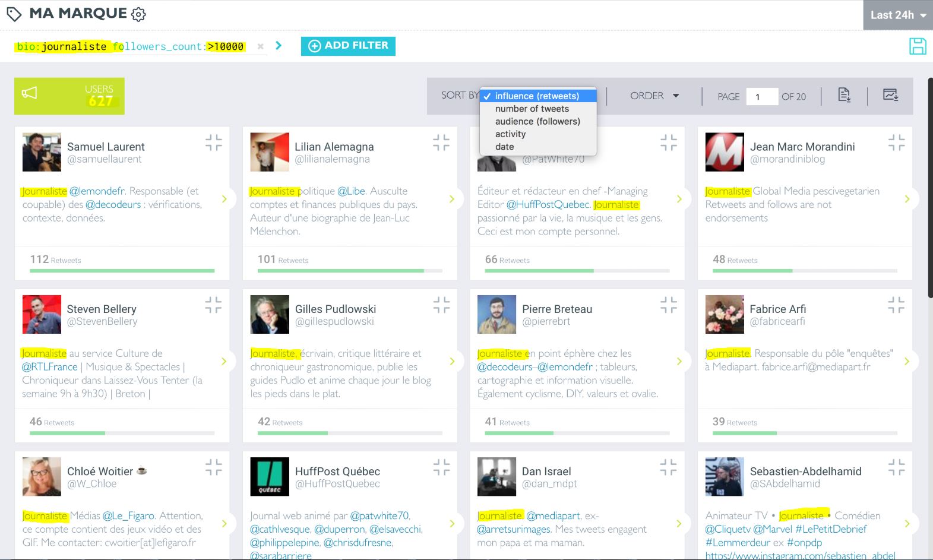
Task: Select influence (retweets) sort option
Action: [x=538, y=96]
